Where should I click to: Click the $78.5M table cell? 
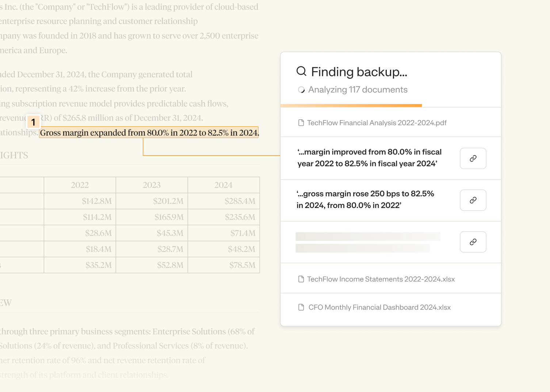224,265
